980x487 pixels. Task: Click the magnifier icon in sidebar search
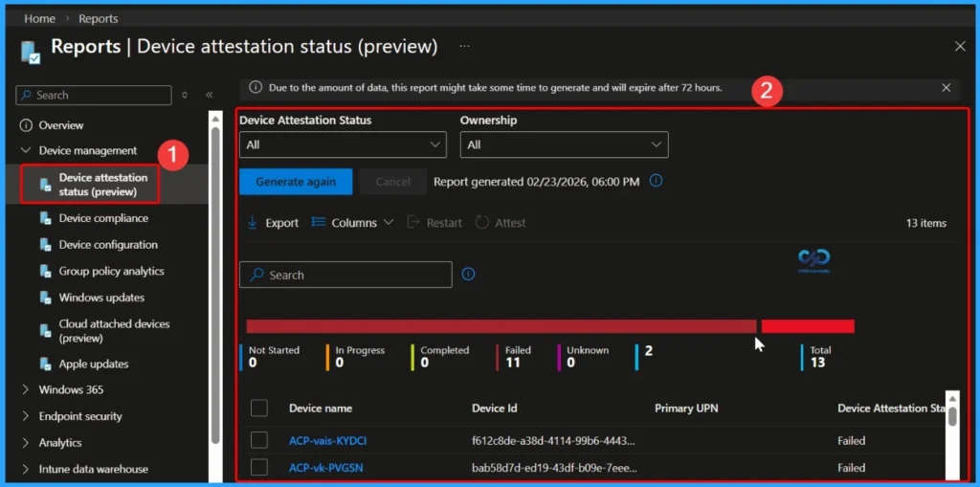pyautogui.click(x=26, y=95)
